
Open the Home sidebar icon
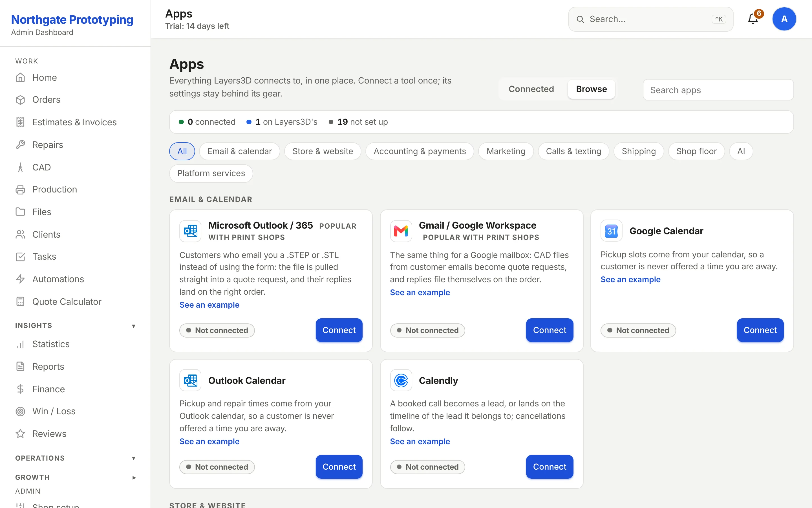coord(21,78)
